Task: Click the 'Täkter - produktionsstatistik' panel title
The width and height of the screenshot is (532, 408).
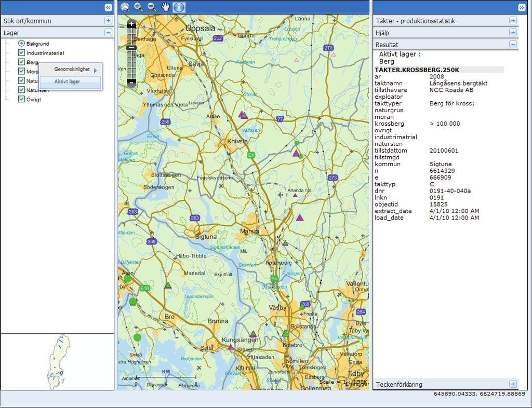Action: coord(415,21)
